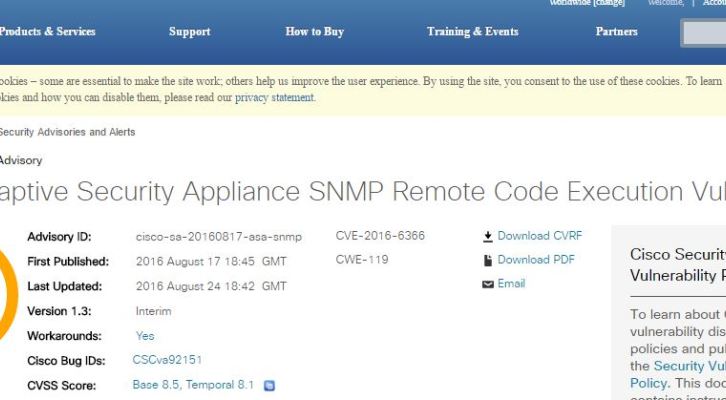Open the Products & Services menu
Viewport: 726px width, 400px height.
47,31
